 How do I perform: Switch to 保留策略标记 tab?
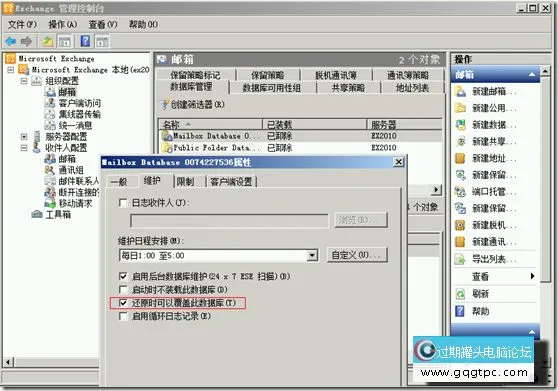coord(195,75)
